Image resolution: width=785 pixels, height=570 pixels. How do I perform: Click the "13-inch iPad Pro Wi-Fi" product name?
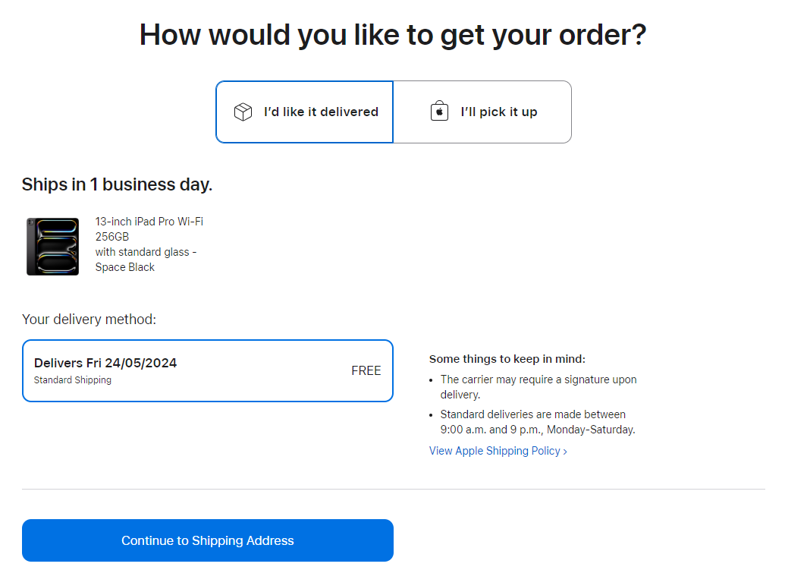click(149, 222)
